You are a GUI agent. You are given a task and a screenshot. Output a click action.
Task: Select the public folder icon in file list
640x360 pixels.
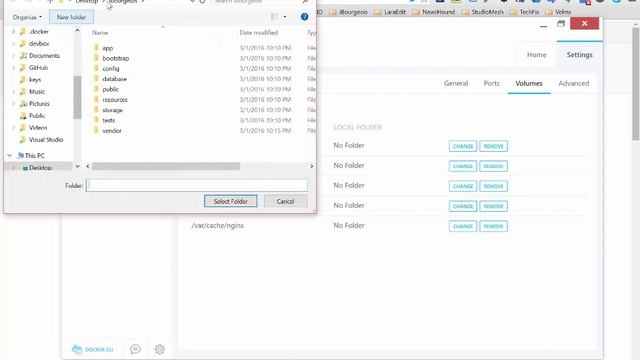pyautogui.click(x=96, y=89)
